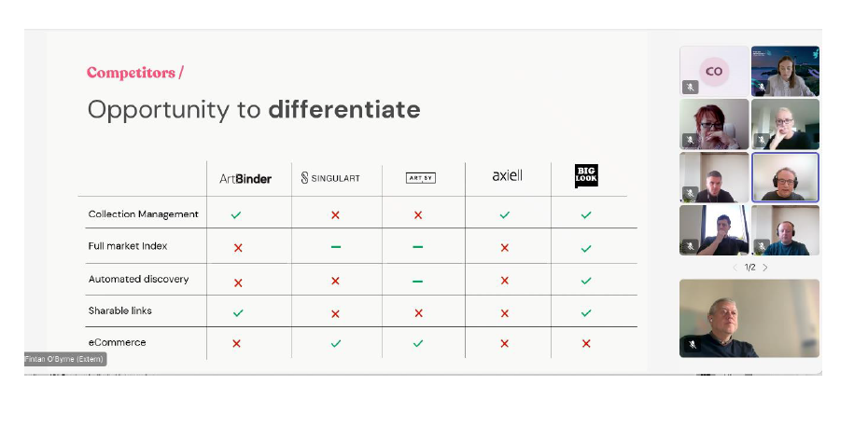Click the "Automated discovery" row label

(x=138, y=279)
